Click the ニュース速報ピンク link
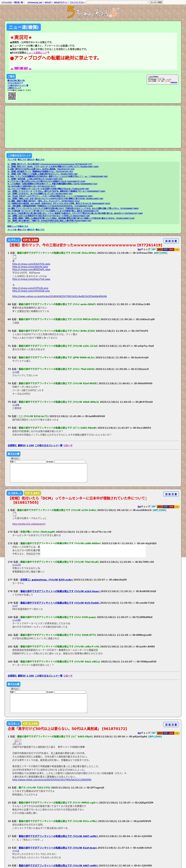 (x=37, y=53)
